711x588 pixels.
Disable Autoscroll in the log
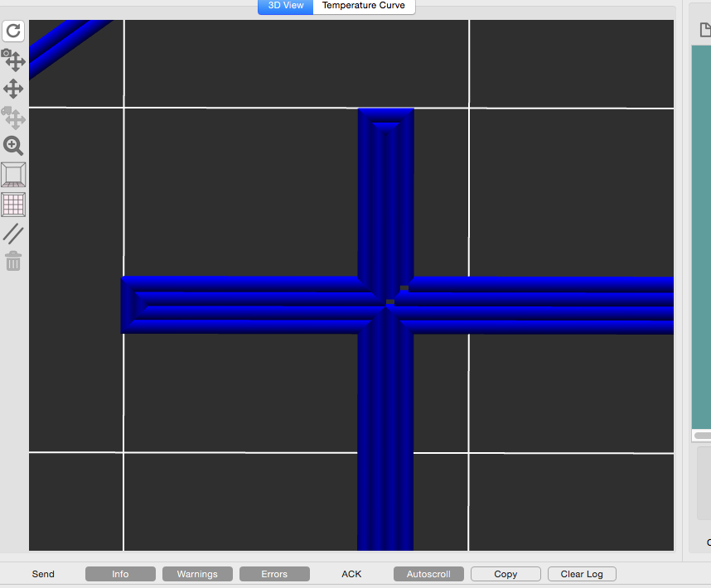click(428, 574)
